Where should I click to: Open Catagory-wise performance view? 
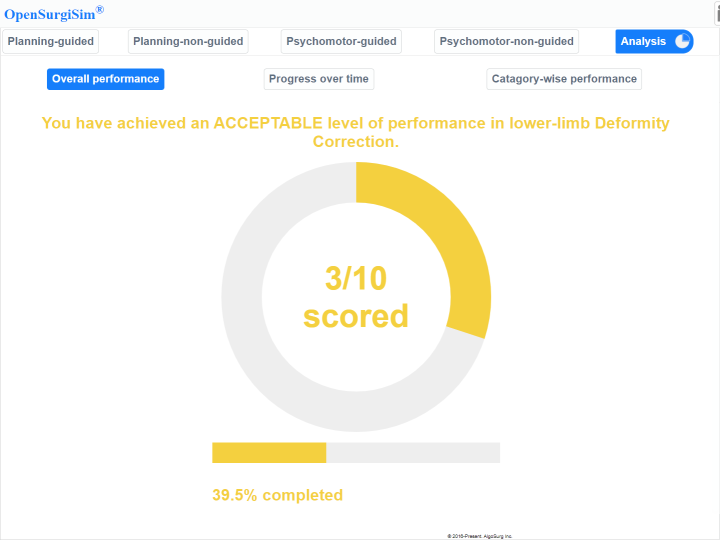click(x=564, y=79)
